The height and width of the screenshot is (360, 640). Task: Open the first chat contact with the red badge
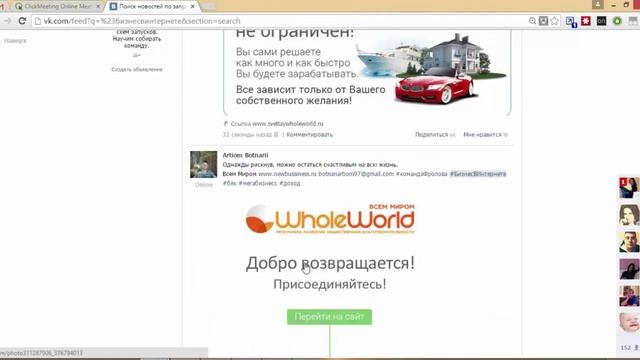click(x=629, y=188)
